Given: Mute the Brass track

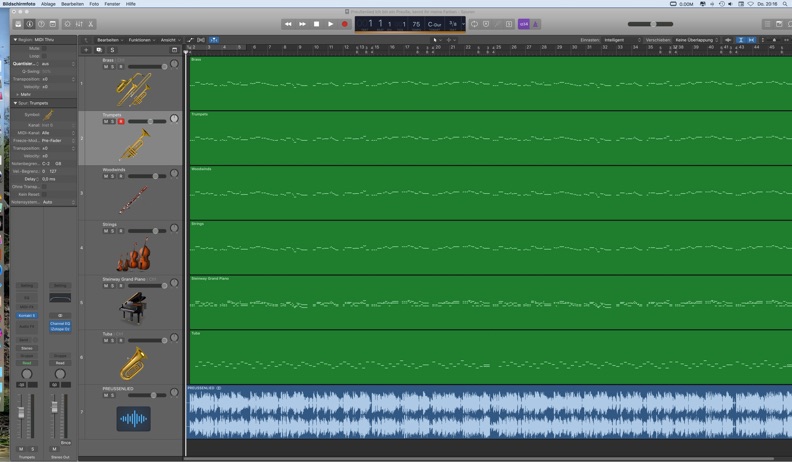Looking at the screenshot, I should pyautogui.click(x=106, y=67).
